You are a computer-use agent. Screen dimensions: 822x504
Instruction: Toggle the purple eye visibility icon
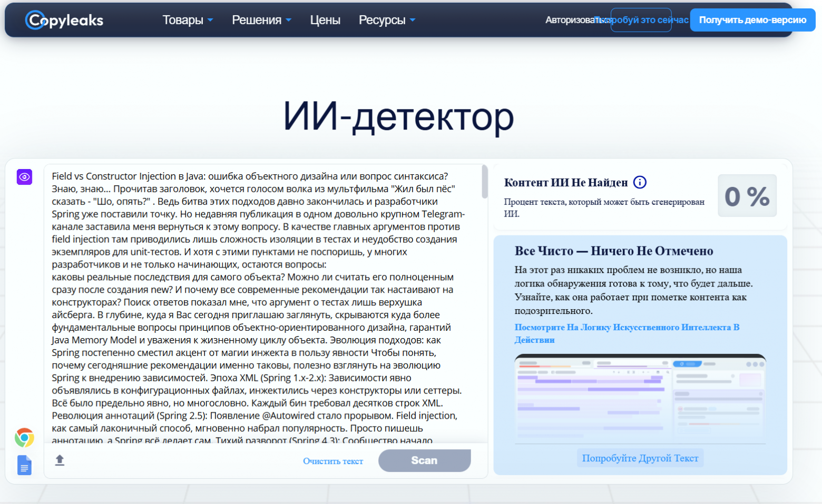[x=24, y=177]
